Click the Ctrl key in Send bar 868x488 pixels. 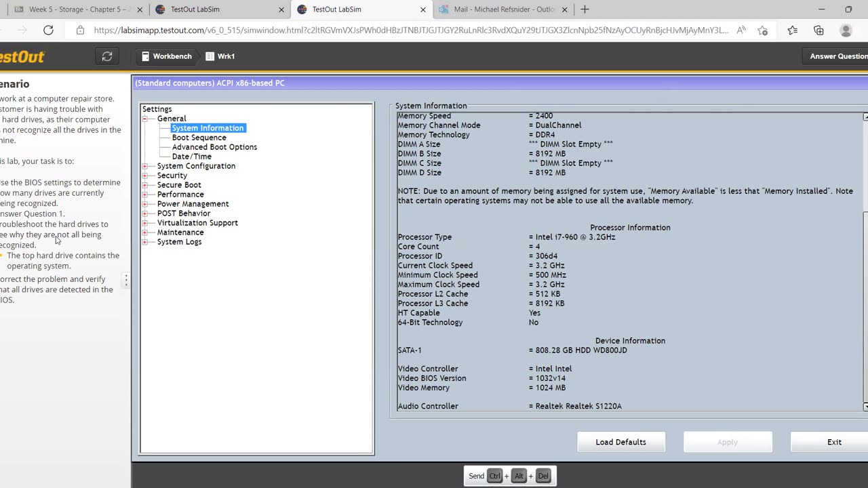[x=494, y=476]
